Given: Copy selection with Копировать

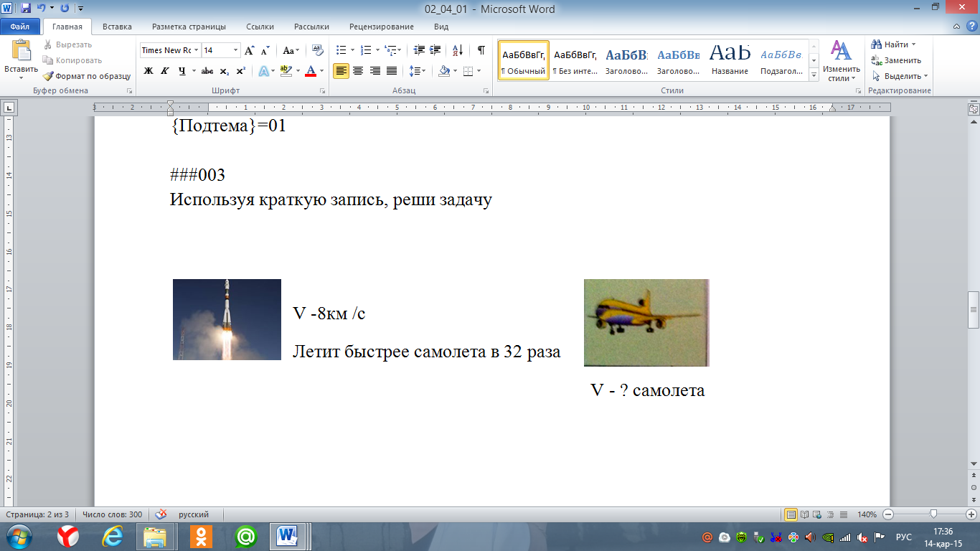Looking at the screenshot, I should coord(72,60).
